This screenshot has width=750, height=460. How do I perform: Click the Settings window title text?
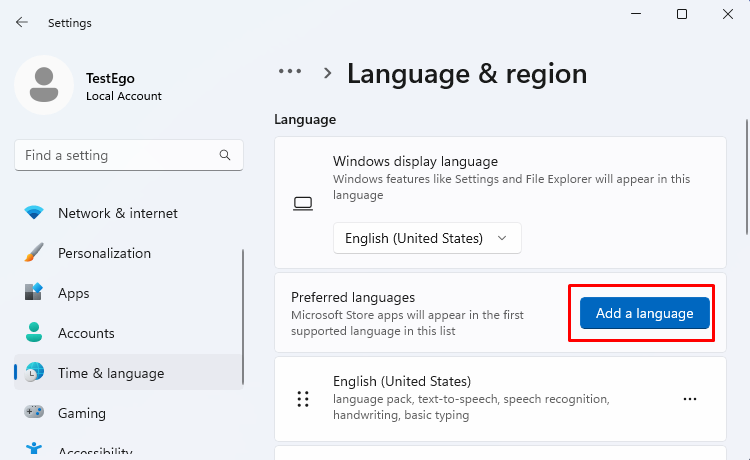69,23
